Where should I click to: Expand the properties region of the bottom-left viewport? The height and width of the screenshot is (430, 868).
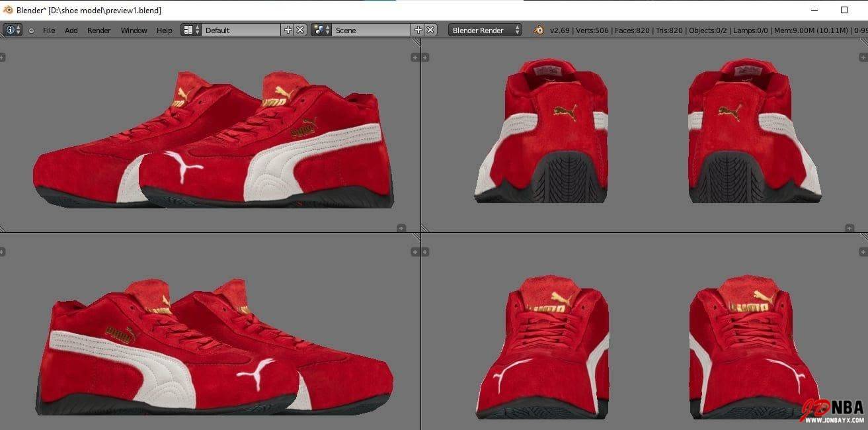click(x=415, y=251)
